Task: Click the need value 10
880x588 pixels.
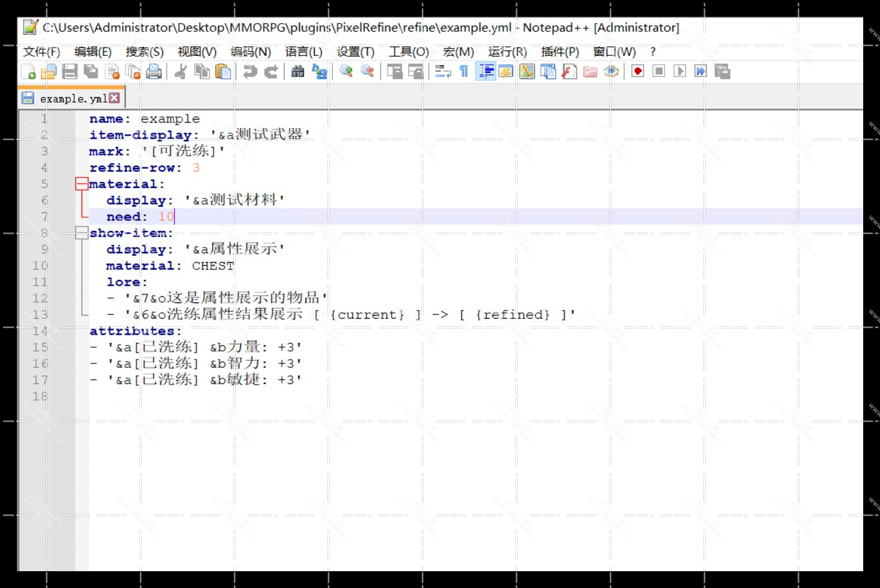Action: click(x=166, y=217)
